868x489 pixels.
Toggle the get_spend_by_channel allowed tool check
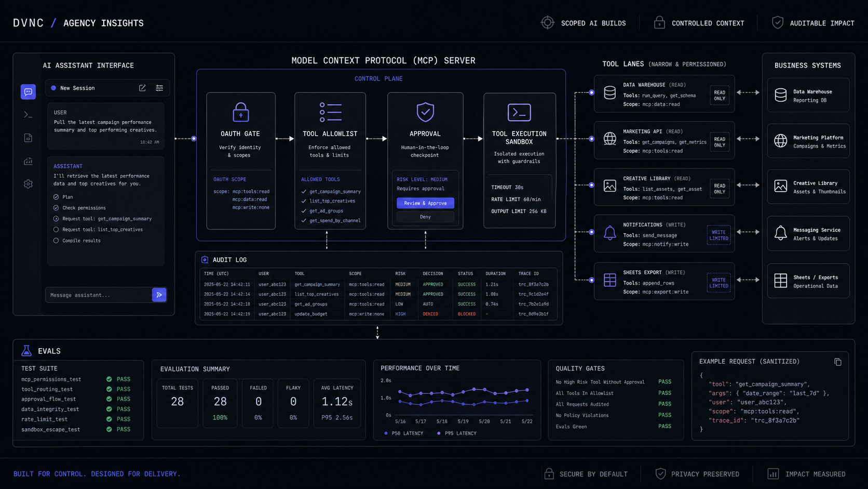click(x=304, y=221)
